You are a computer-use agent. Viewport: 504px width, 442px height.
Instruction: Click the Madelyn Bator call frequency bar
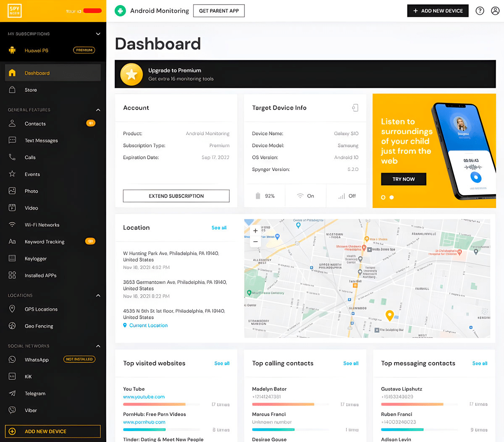(x=290, y=404)
